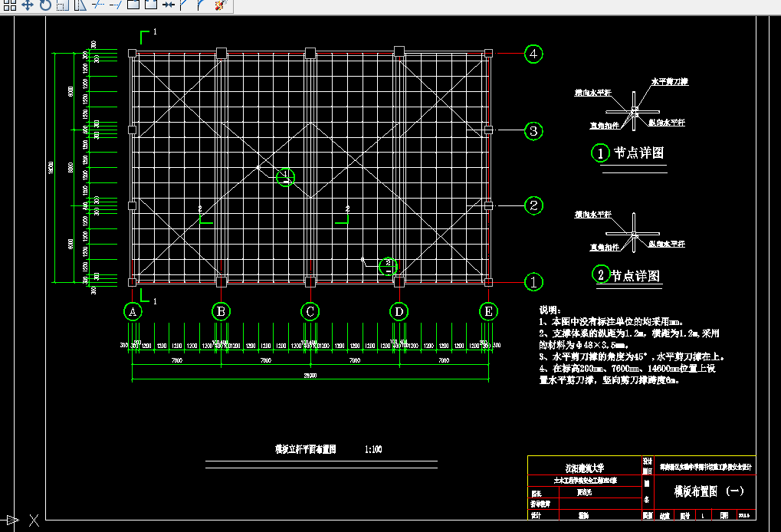Select grid axis bubble E
Screen dimensions: 781x532
point(488,312)
